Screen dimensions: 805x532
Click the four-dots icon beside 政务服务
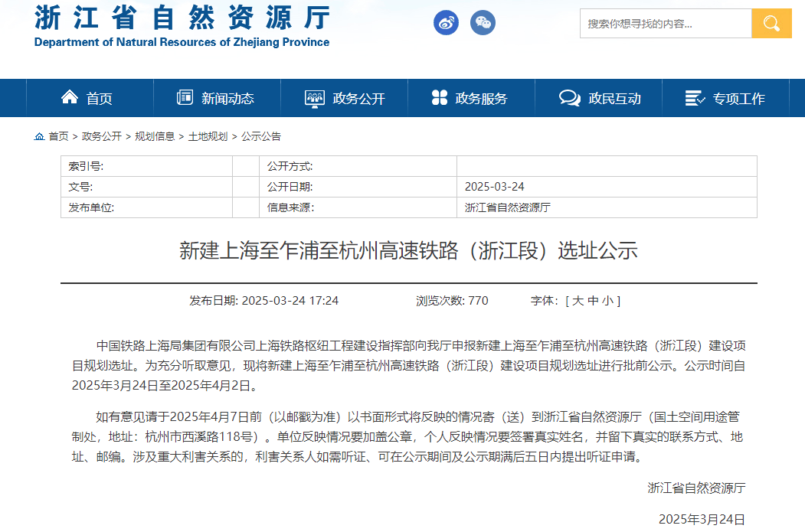point(440,97)
